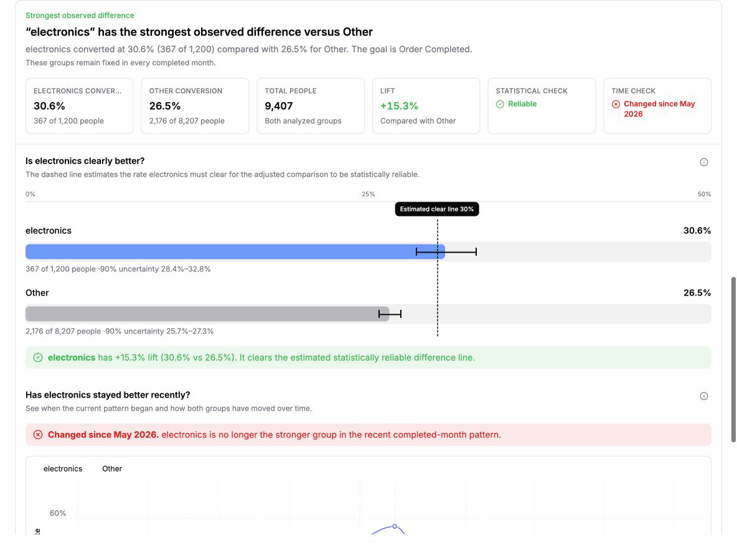737x560 pixels.
Task: Click the X icon in the red "Changed since May 2026" banner
Action: point(38,435)
